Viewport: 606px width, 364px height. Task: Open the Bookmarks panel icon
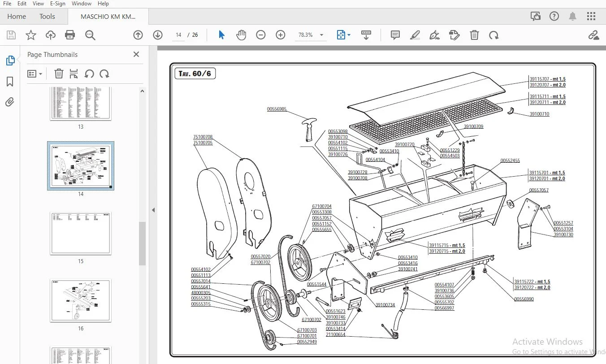10,82
